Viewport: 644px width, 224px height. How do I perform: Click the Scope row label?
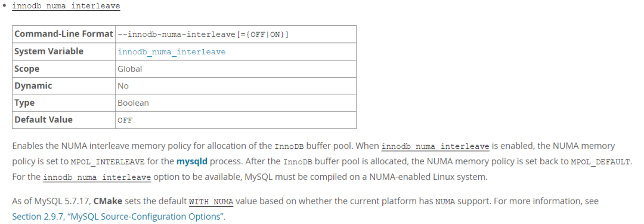(64, 69)
